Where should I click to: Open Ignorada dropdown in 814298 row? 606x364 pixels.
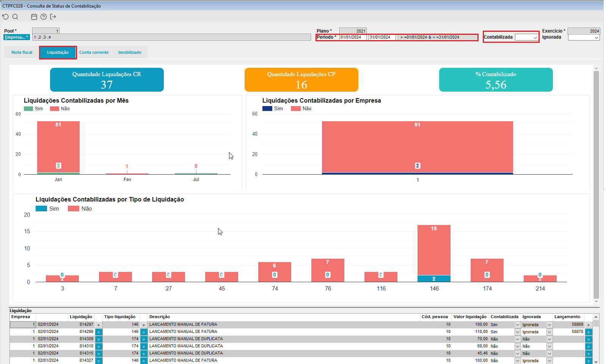[549, 332]
